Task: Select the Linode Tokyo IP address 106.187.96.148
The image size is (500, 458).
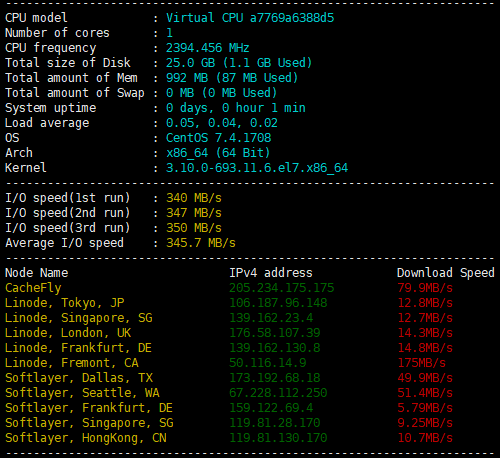Action: (x=278, y=303)
